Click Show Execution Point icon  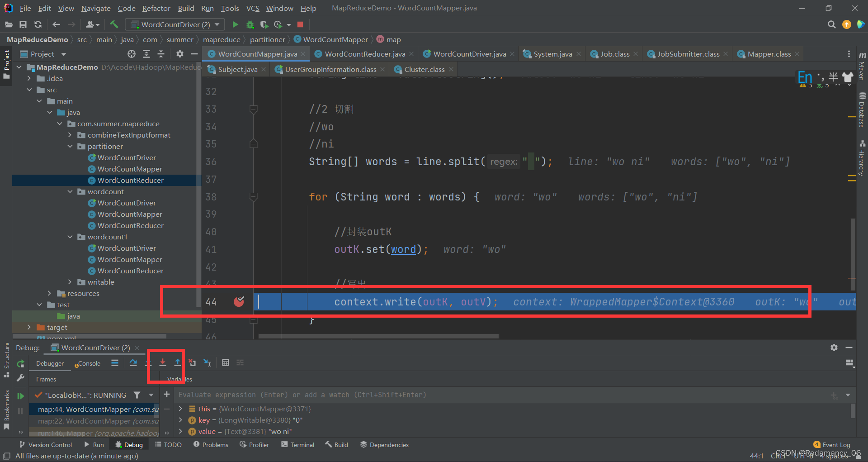click(x=115, y=362)
